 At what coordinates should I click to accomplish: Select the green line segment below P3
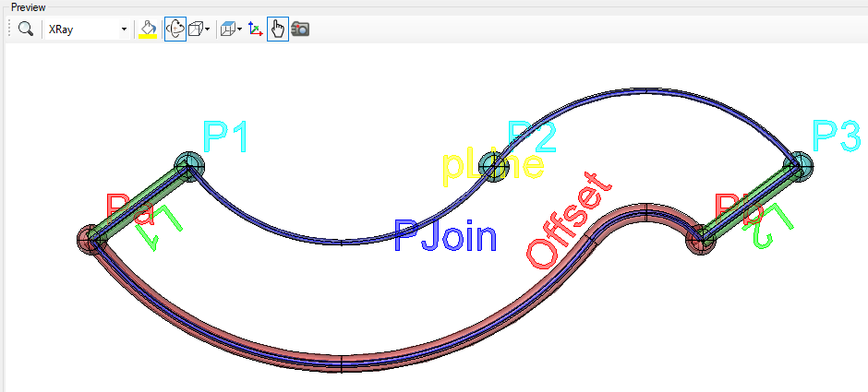pos(746,206)
